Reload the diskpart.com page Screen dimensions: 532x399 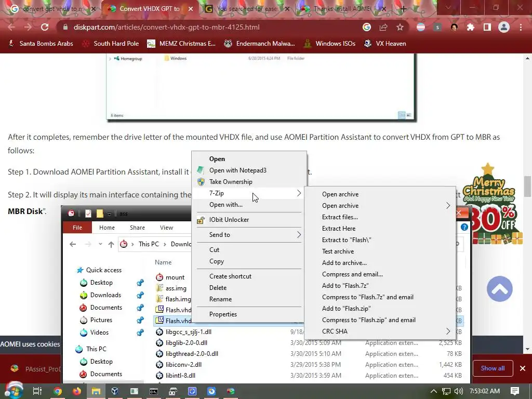click(45, 27)
